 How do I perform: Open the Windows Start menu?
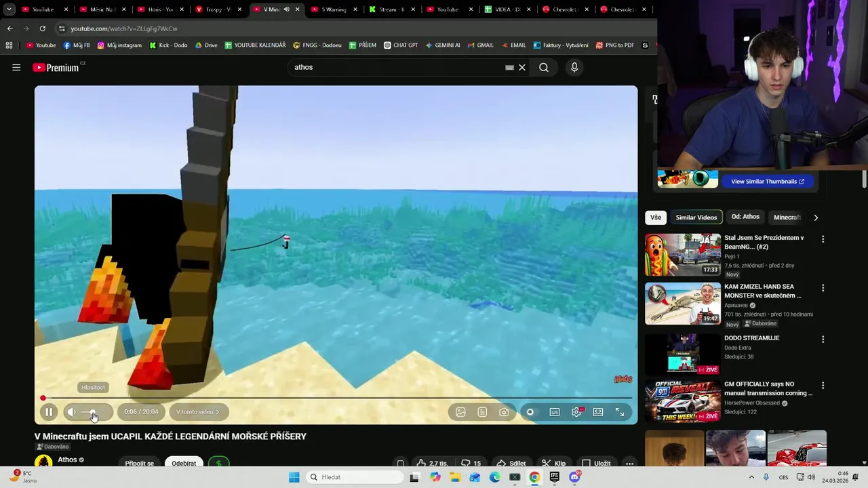tap(294, 477)
